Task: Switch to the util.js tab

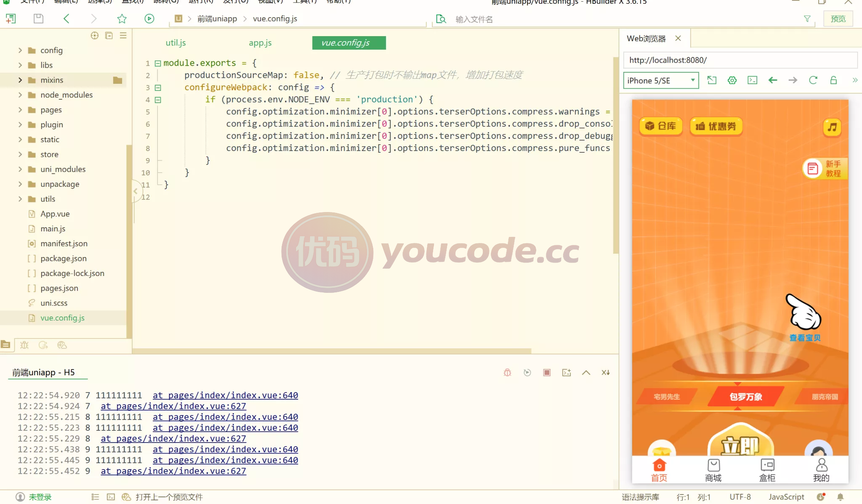Action: click(x=176, y=43)
